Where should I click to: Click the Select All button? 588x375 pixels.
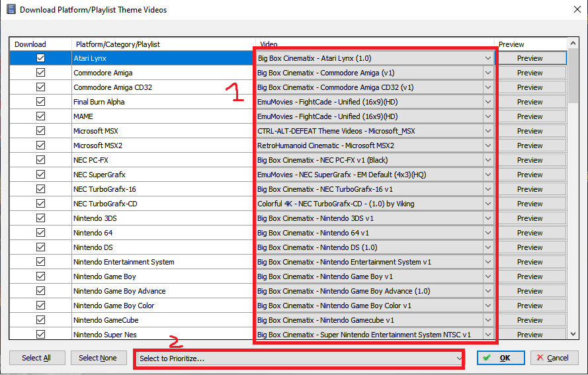click(x=37, y=358)
